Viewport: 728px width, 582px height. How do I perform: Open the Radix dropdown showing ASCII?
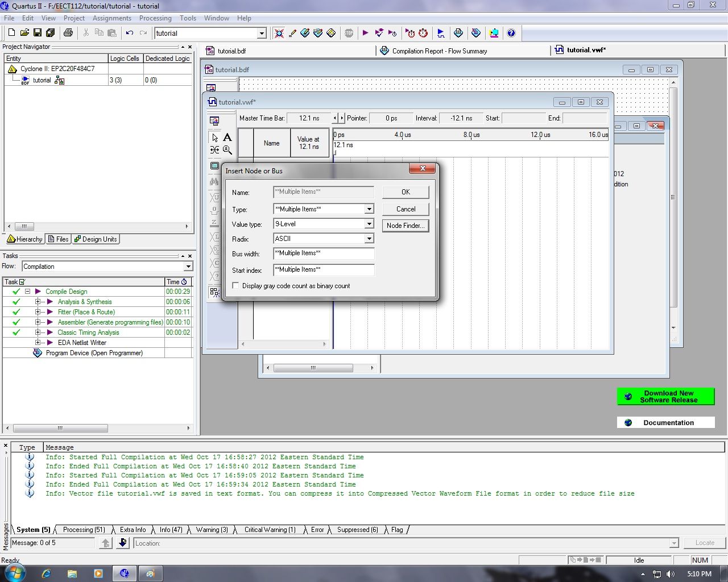click(x=370, y=238)
